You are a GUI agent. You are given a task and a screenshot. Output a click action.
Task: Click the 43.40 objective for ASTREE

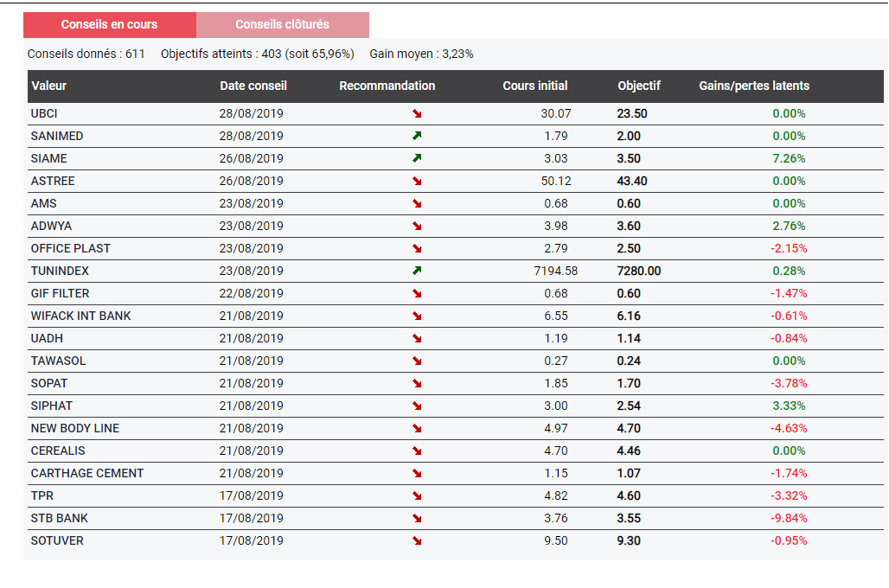coord(632,182)
